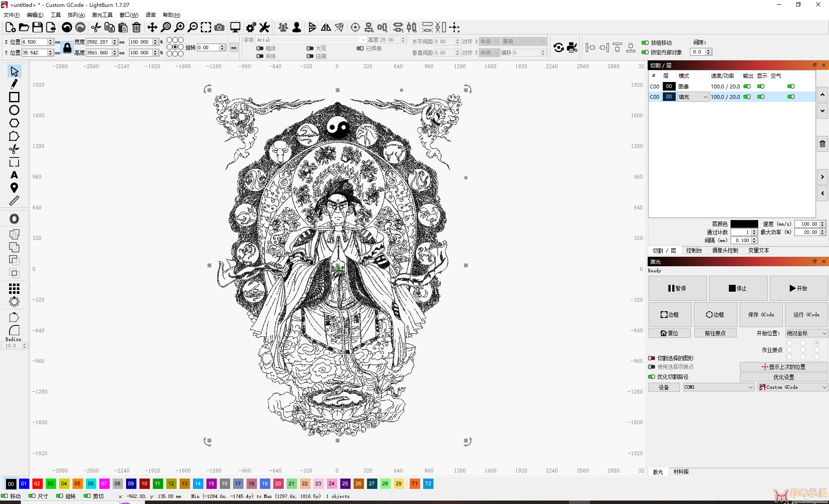This screenshot has height=504, width=829.
Task: Expand Cuts panel with right chevron
Action: pyautogui.click(x=823, y=177)
